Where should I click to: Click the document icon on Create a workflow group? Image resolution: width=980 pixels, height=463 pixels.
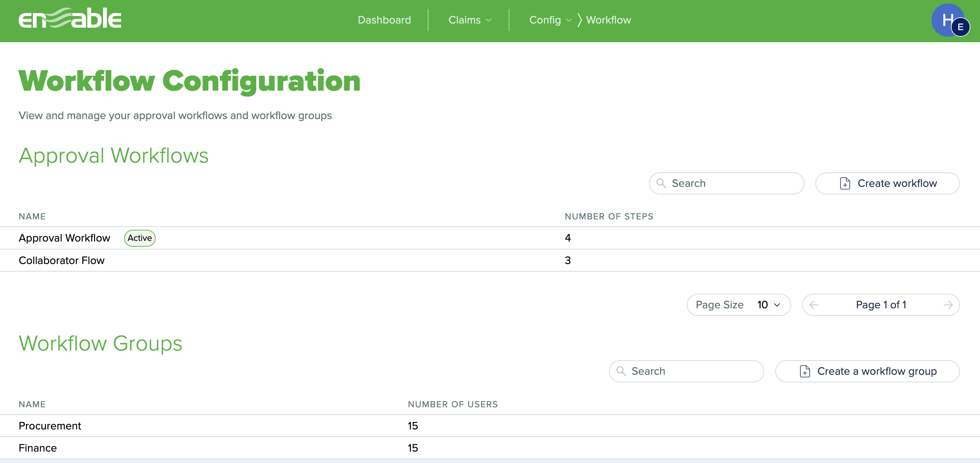coord(805,371)
